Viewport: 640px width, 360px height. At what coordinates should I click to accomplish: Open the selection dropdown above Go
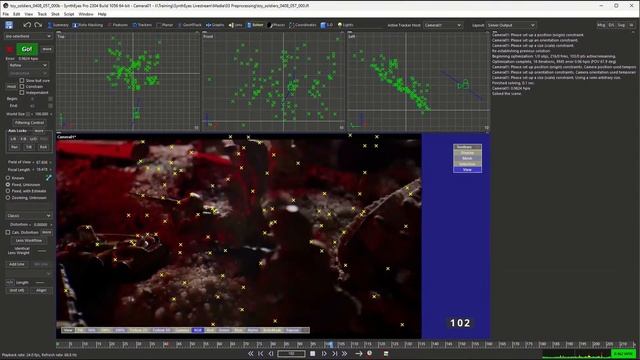28,36
